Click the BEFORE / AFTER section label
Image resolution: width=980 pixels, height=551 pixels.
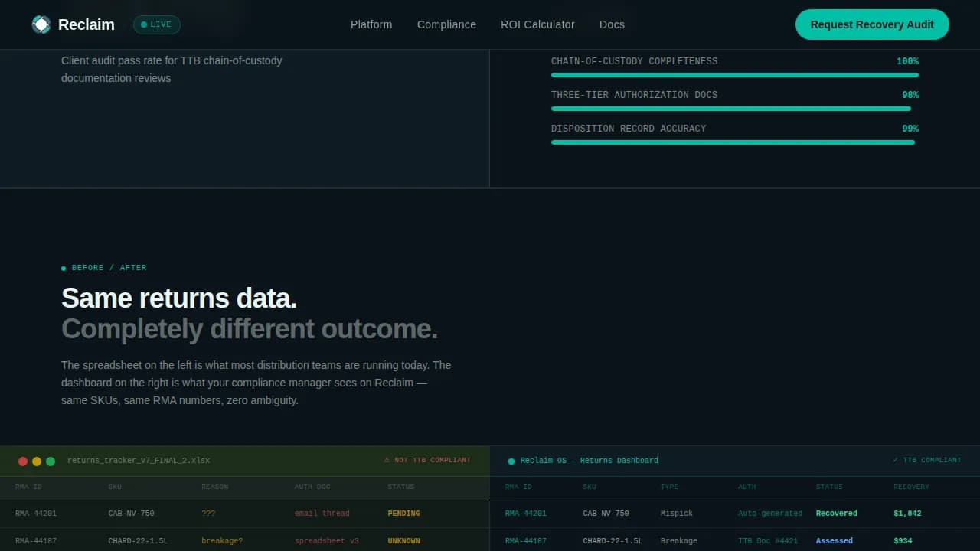[109, 268]
